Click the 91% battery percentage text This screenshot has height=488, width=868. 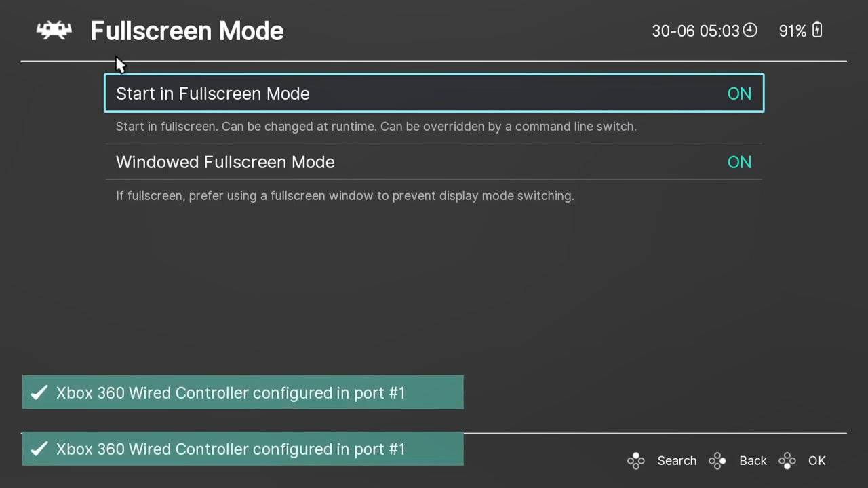[791, 30]
